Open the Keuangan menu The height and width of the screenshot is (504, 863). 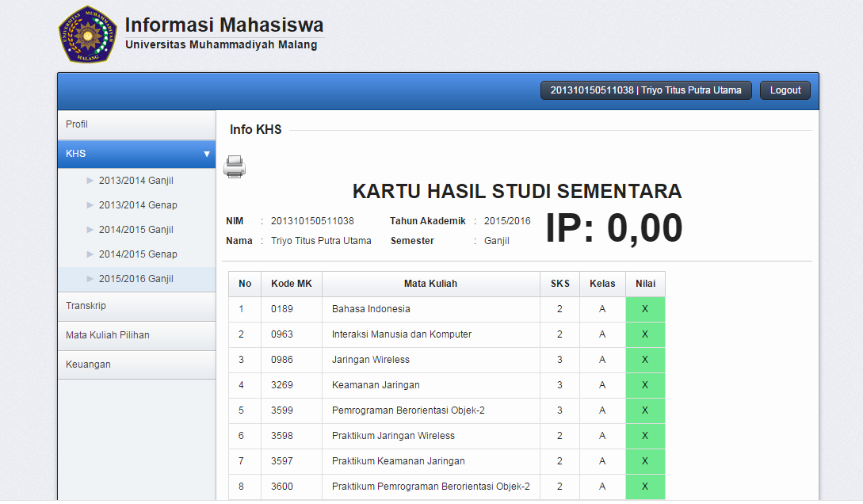pos(136,365)
